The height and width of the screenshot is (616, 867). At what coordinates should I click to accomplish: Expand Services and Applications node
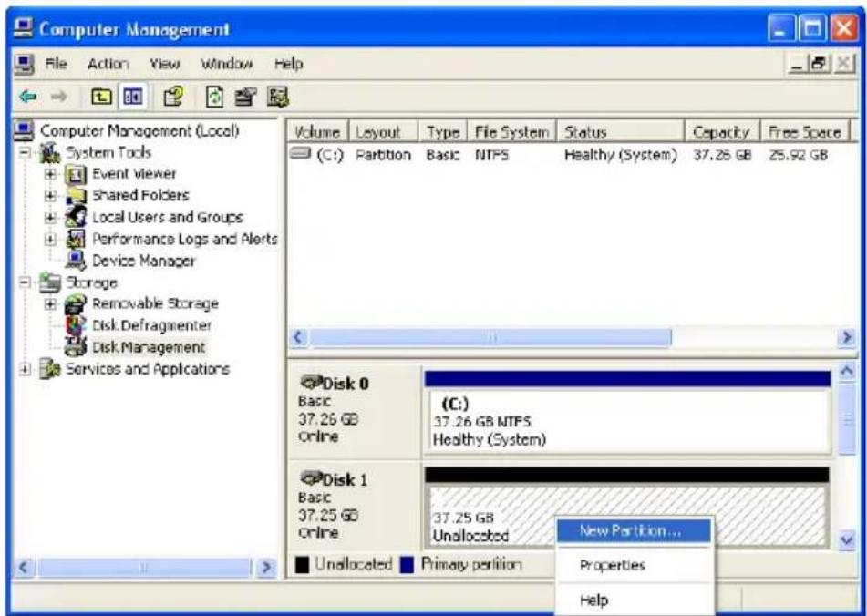pos(25,368)
